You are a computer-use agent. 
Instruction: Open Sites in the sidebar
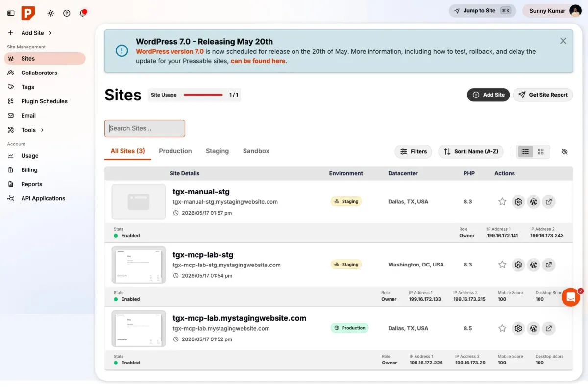point(45,58)
